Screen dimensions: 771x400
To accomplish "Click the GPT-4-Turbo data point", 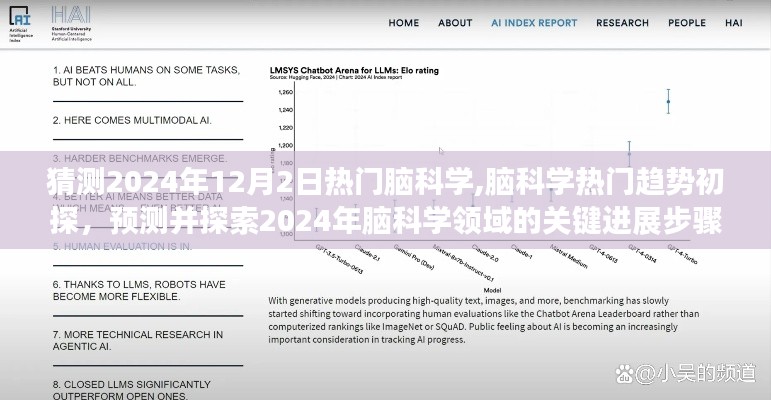I will pos(668,102).
